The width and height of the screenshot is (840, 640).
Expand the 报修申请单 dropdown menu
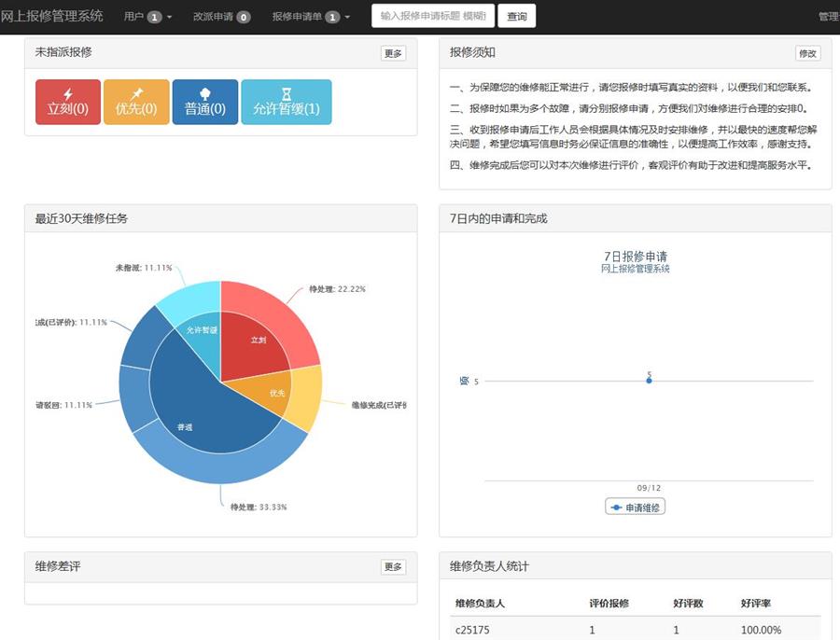[311, 17]
